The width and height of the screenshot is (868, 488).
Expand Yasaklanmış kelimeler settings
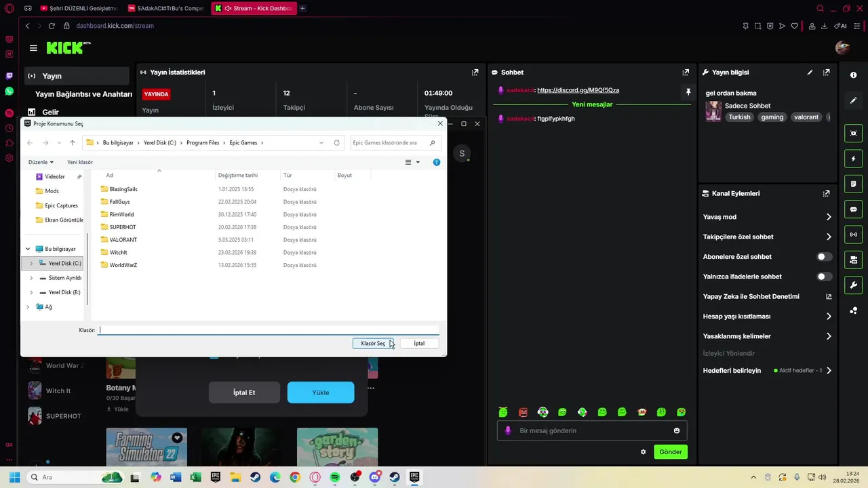coord(829,336)
